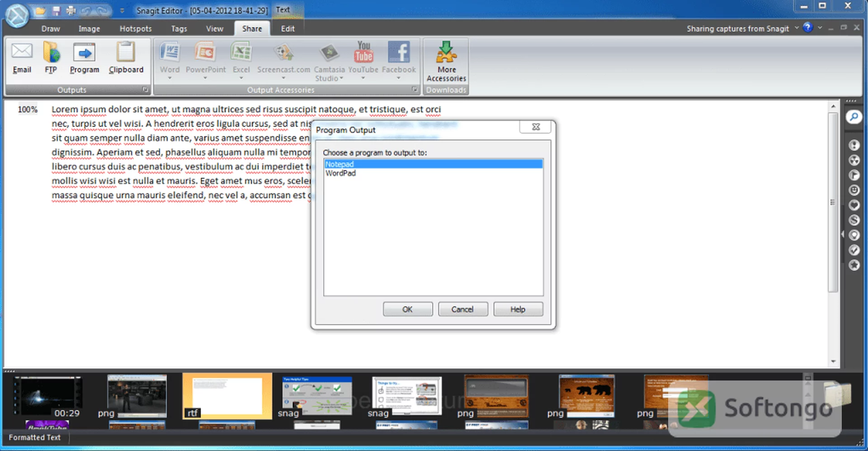The image size is (868, 451).
Task: Click the Save floppy disk icon
Action: pyautogui.click(x=57, y=10)
